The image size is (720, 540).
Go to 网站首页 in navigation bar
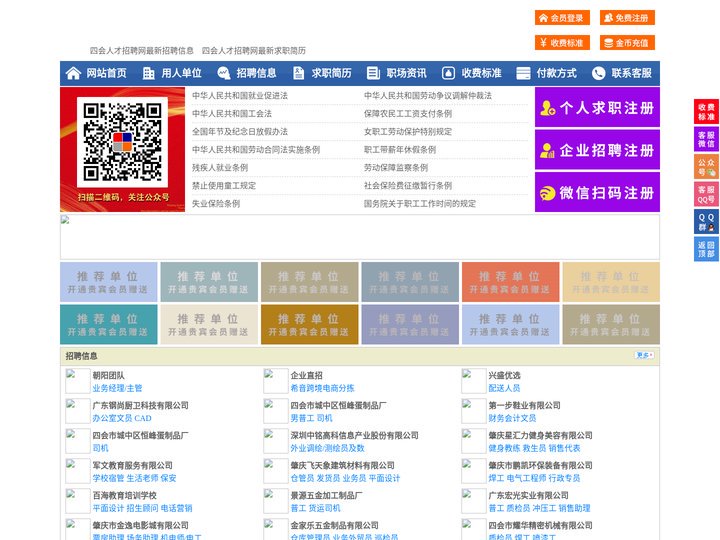click(106, 73)
